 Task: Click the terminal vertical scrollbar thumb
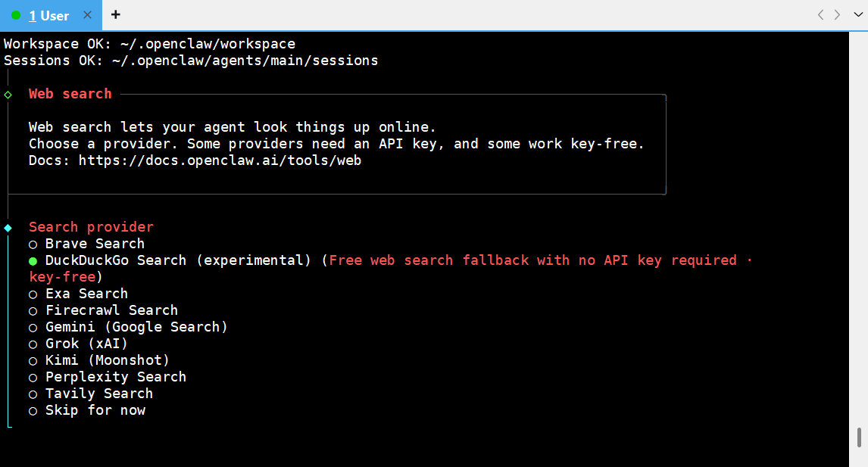[x=859, y=437]
